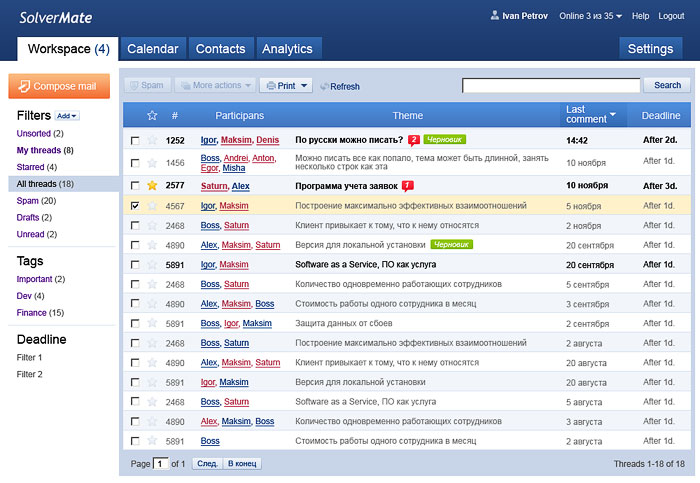Click the Refresh icon in toolbar
700x483 pixels.
[x=324, y=87]
